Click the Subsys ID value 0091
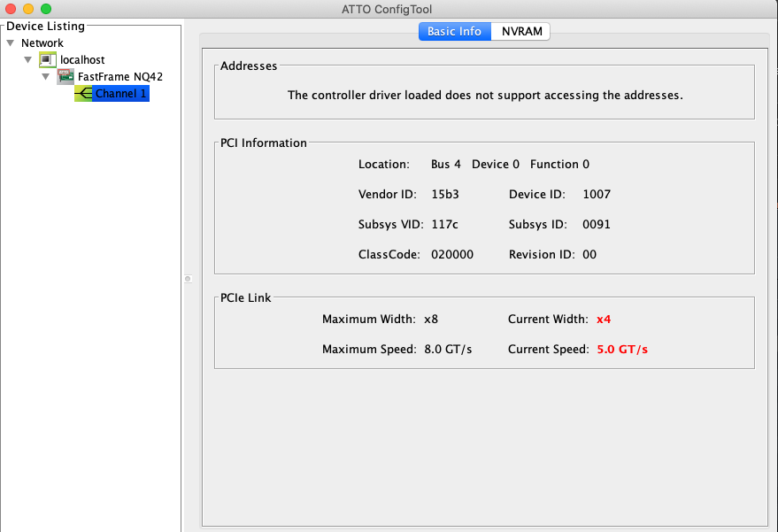Image resolution: width=778 pixels, height=532 pixels. 597,224
